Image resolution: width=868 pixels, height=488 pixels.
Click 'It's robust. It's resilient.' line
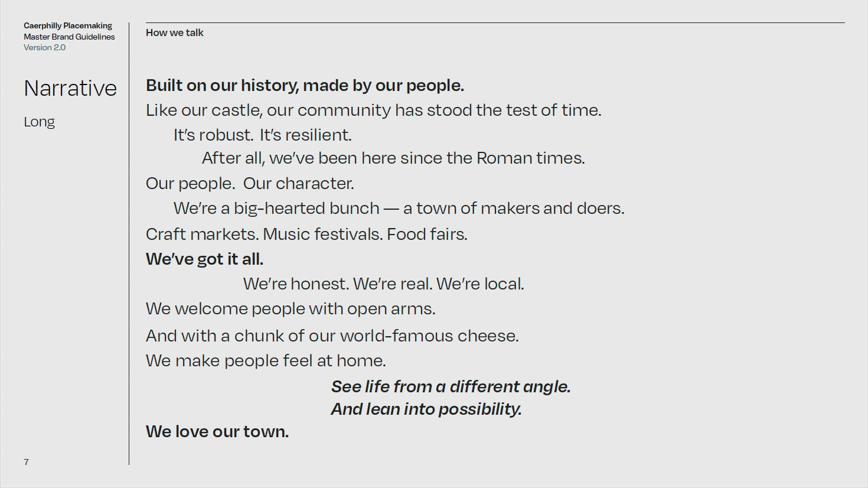pyautogui.click(x=263, y=135)
